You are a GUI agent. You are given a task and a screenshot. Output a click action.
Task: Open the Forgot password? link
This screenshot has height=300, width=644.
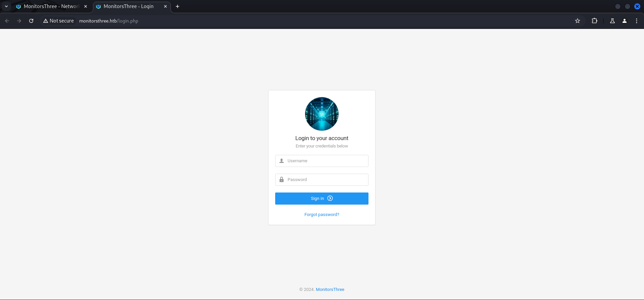click(x=321, y=215)
